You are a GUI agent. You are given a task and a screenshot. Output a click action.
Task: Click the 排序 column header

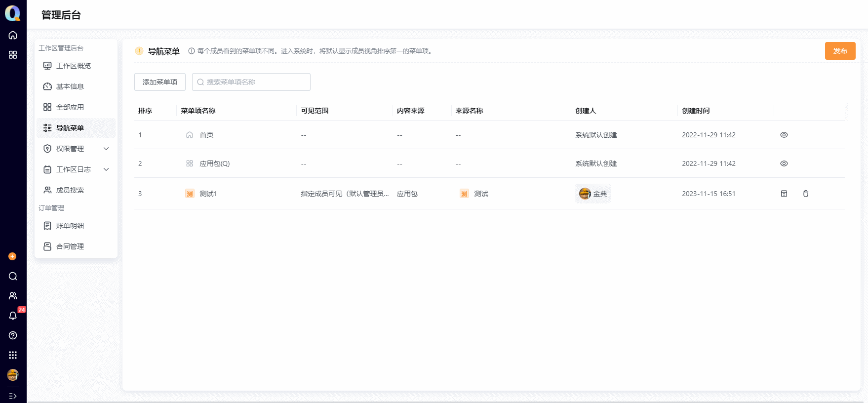(x=145, y=111)
